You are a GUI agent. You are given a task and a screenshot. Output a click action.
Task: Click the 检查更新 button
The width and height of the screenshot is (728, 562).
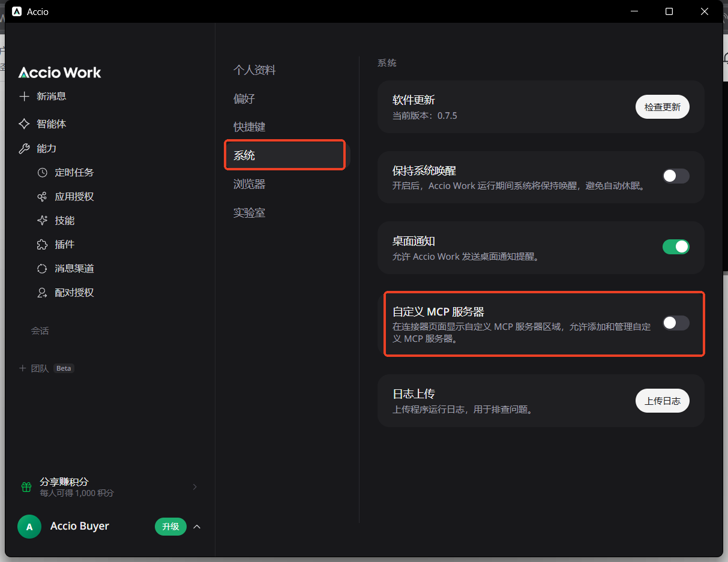(663, 107)
